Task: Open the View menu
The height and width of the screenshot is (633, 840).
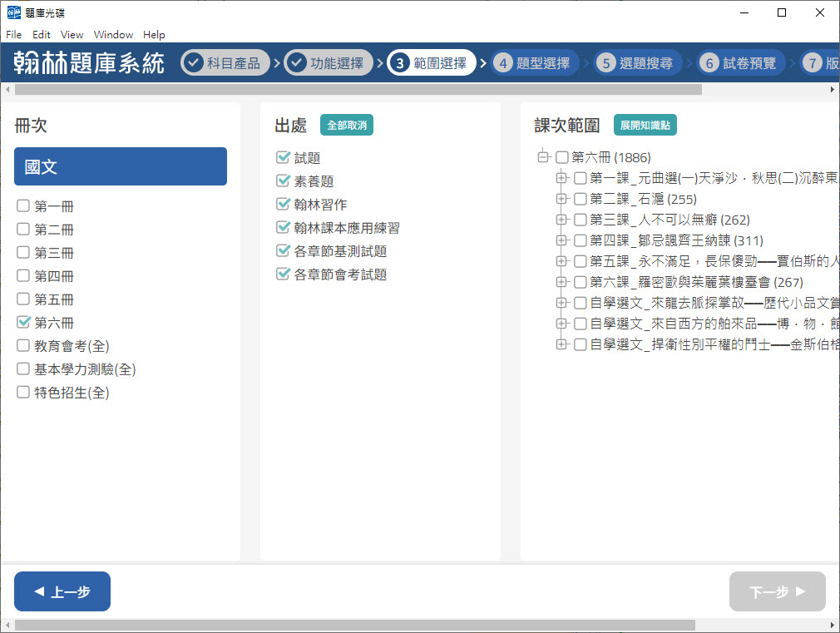Action: click(72, 35)
